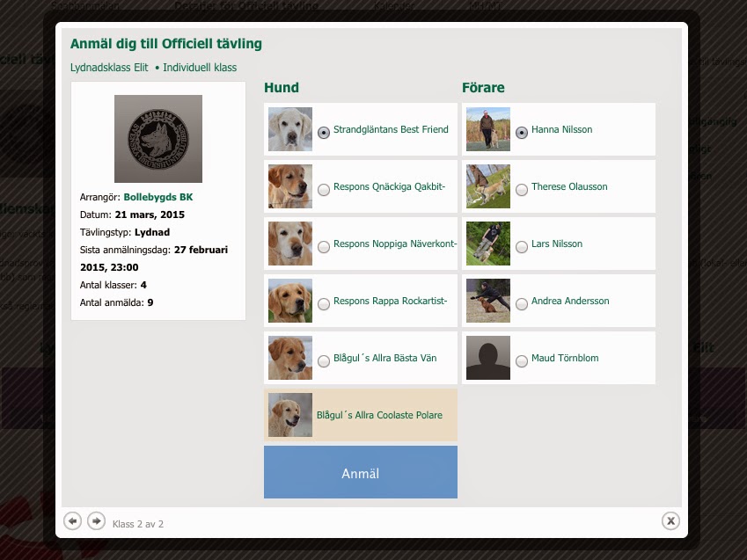Image resolution: width=747 pixels, height=560 pixels.
Task: Select Respons Rappa Rockartist- as dog
Action: click(x=324, y=304)
